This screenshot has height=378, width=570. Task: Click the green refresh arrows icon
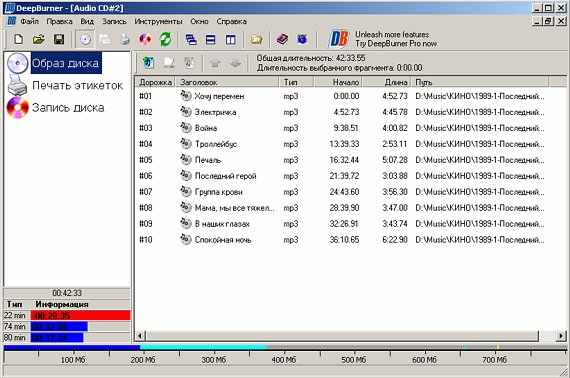click(x=165, y=39)
